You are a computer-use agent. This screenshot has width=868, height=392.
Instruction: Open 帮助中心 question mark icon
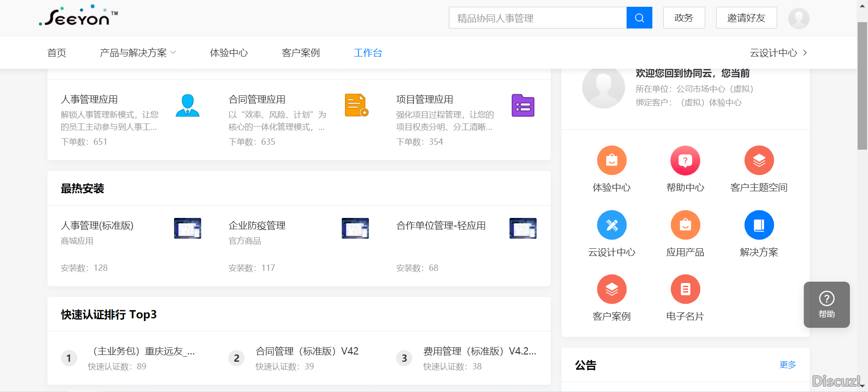[685, 160]
